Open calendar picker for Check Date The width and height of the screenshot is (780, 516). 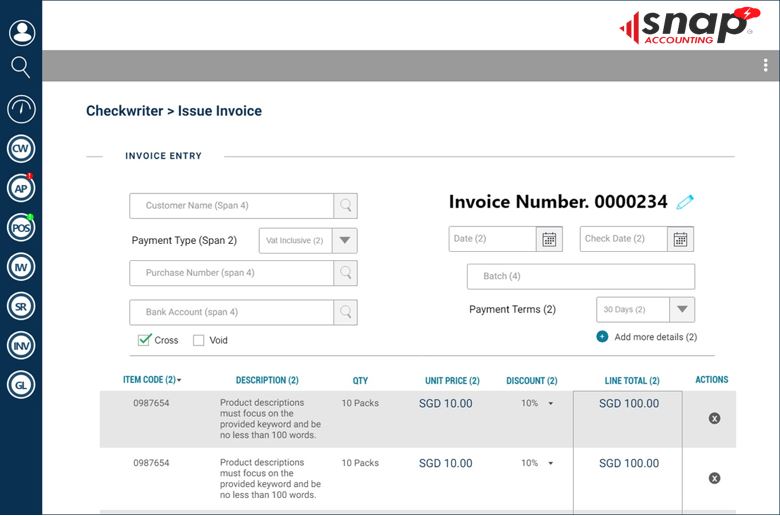tap(680, 239)
